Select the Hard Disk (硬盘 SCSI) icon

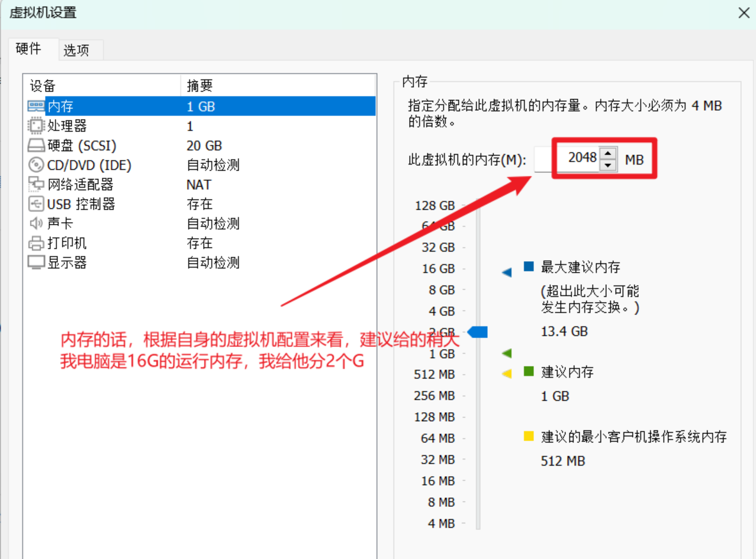pyautogui.click(x=36, y=146)
